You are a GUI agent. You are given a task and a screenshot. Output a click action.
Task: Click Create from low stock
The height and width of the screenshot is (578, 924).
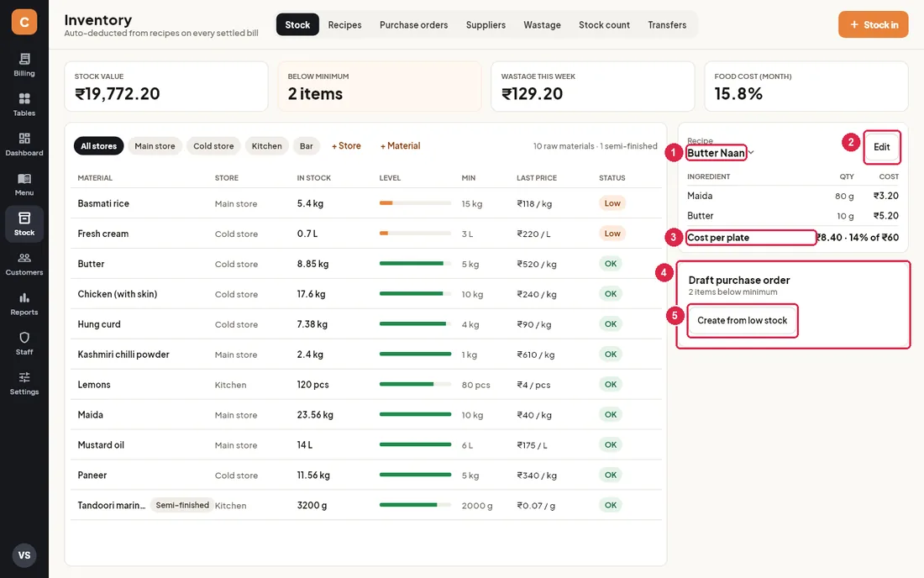[x=742, y=321]
